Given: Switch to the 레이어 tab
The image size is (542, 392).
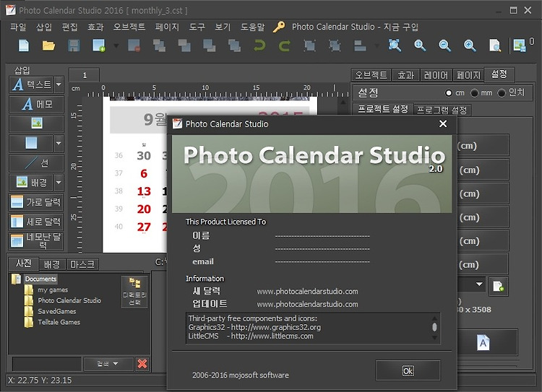Looking at the screenshot, I should pyautogui.click(x=436, y=75).
